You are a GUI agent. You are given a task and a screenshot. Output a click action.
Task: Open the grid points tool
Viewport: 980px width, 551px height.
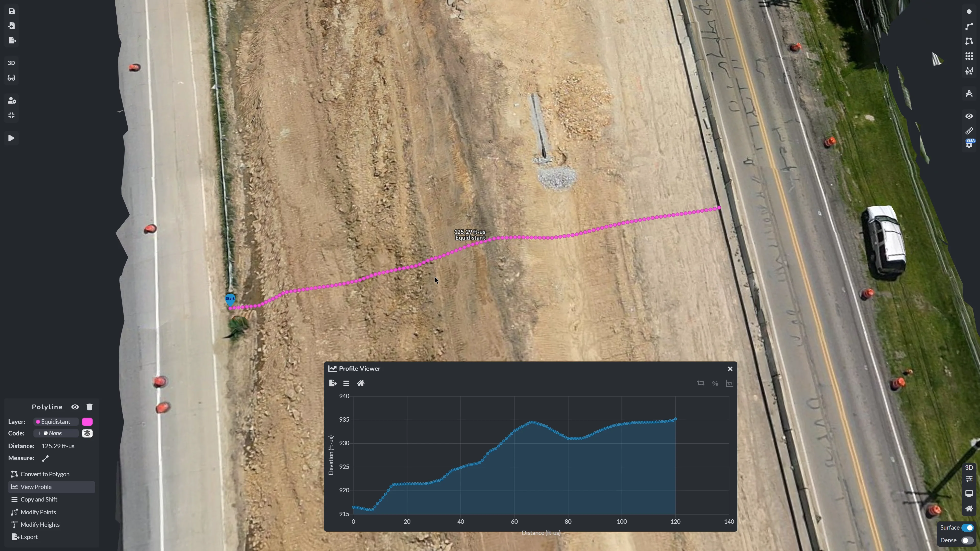(x=969, y=56)
